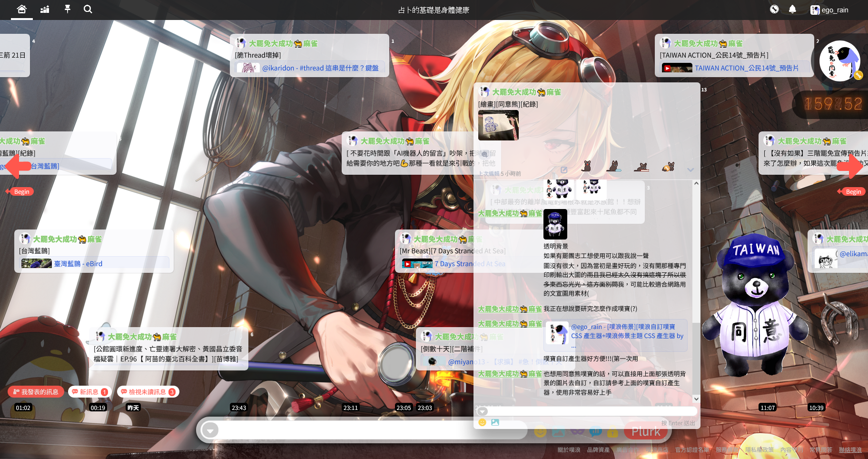Open the ranking chart icon in top bar
This screenshot has width=868, height=459.
click(x=45, y=9)
